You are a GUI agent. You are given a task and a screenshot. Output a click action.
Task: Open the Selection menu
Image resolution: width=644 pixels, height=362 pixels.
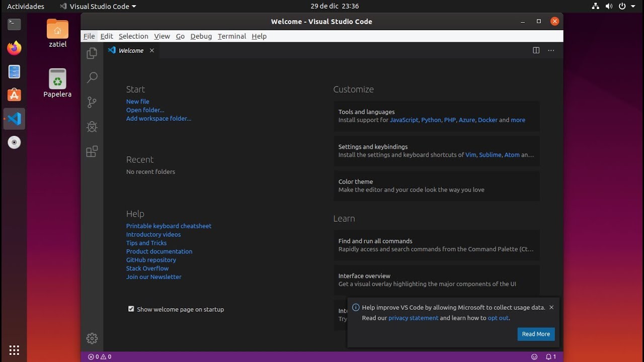click(x=133, y=36)
